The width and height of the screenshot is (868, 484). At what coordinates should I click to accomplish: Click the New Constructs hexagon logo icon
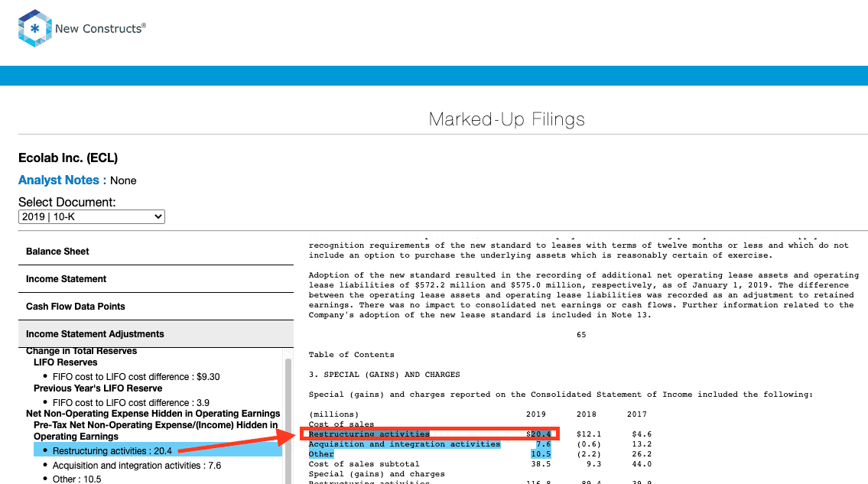point(35,28)
